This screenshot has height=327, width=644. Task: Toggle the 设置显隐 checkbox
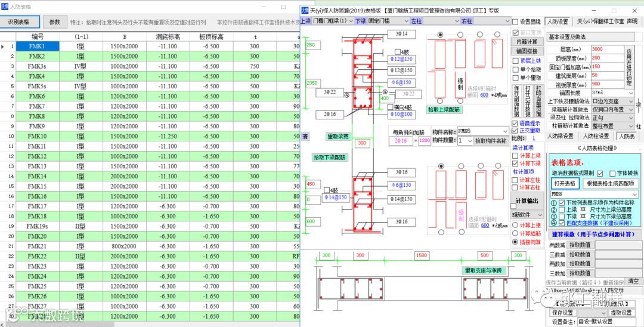click(x=515, y=21)
